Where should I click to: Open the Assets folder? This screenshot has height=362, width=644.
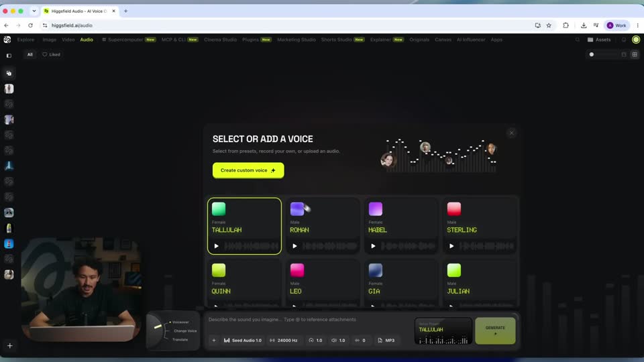(x=599, y=40)
